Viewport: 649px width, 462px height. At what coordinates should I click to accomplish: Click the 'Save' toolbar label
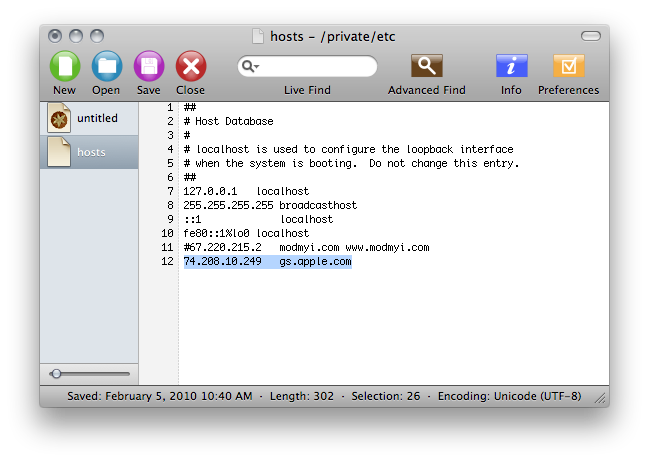pos(149,90)
